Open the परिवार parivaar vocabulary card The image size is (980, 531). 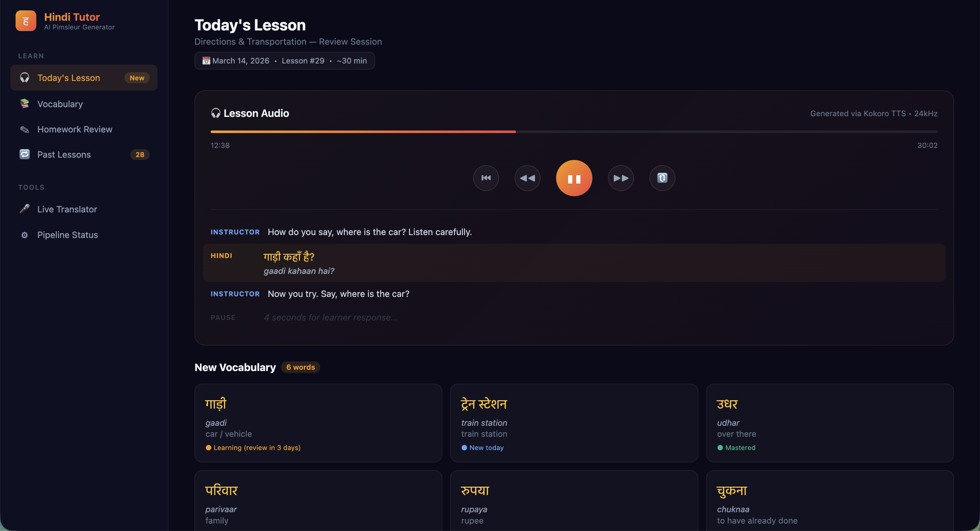(318, 502)
